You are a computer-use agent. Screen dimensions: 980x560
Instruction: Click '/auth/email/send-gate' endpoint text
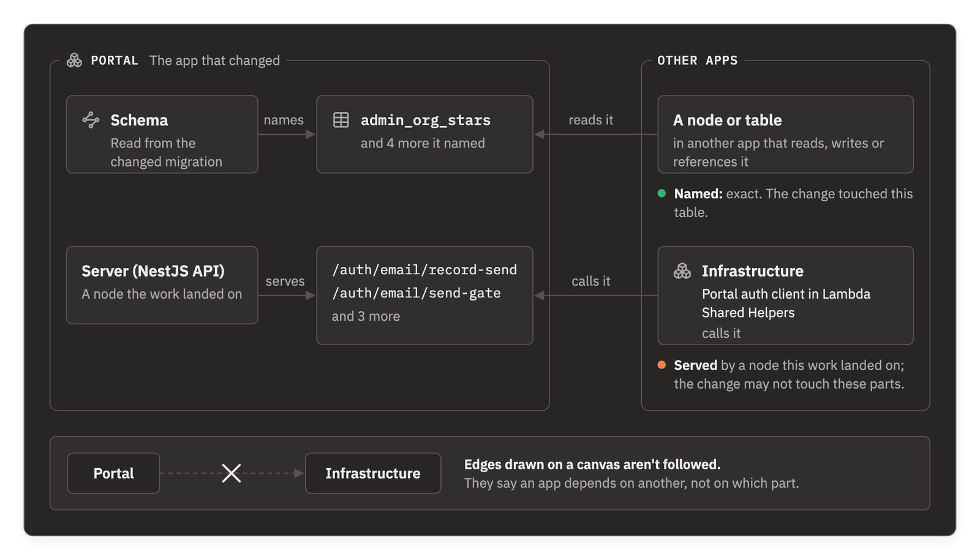pos(417,293)
